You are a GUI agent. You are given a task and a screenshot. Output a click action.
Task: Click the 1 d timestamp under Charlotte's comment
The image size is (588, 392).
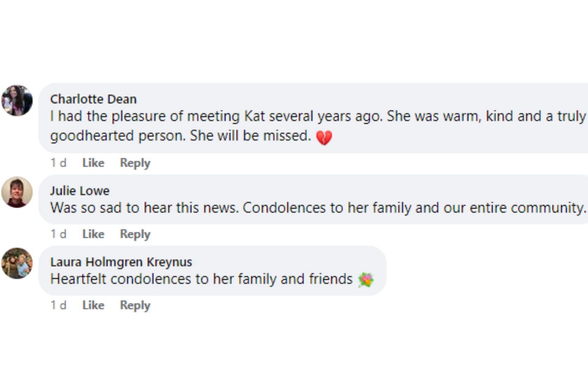click(58, 163)
